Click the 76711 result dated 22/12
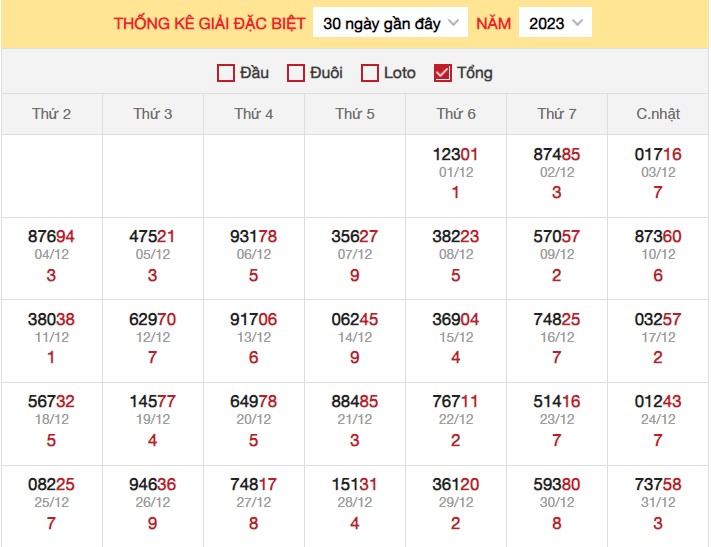711x547 pixels. [x=456, y=402]
